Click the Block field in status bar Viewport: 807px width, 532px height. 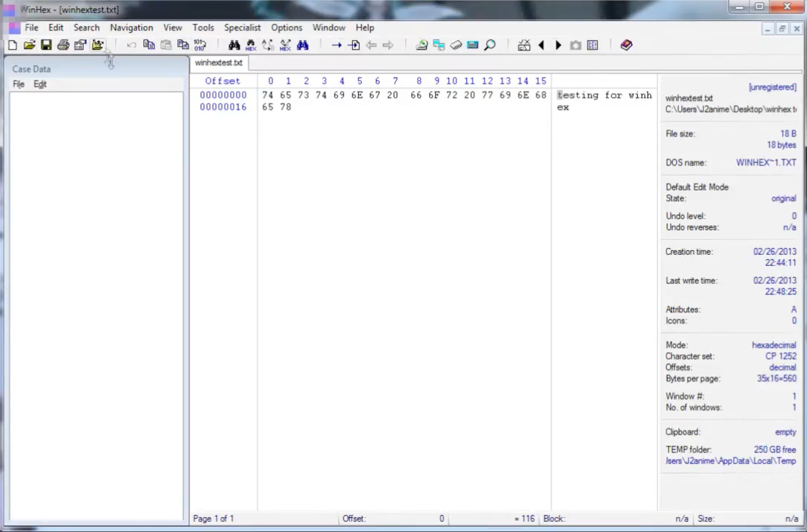[616, 519]
